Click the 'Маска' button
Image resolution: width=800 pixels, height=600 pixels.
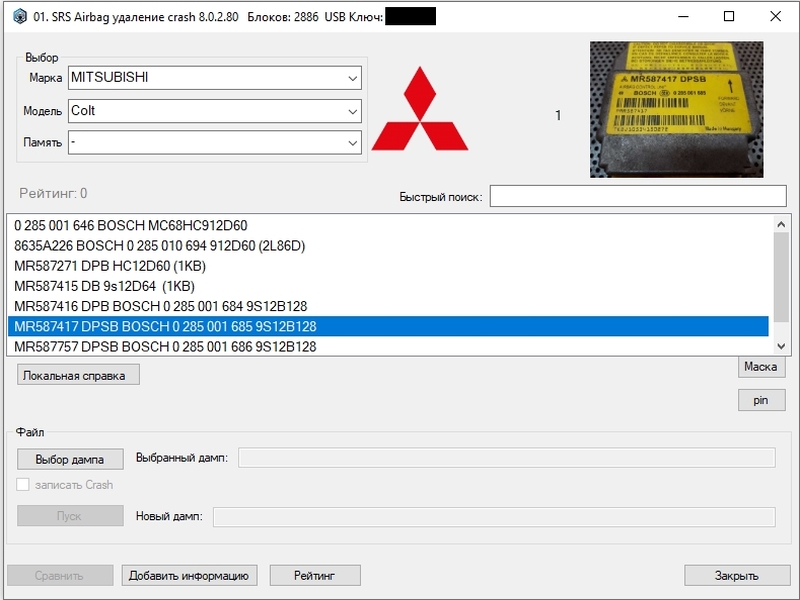click(761, 367)
